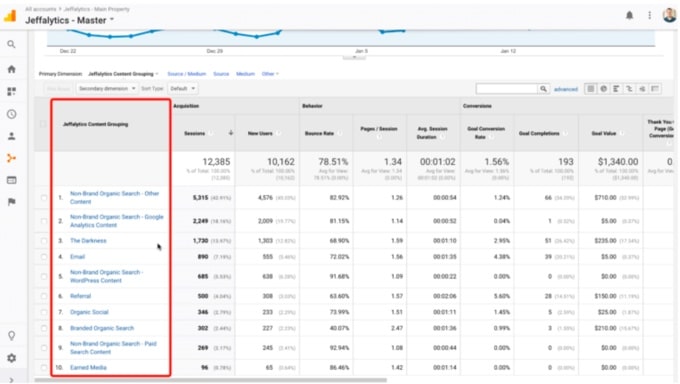
Task: Open Conversions flag icon in sidebar
Action: (x=12, y=201)
